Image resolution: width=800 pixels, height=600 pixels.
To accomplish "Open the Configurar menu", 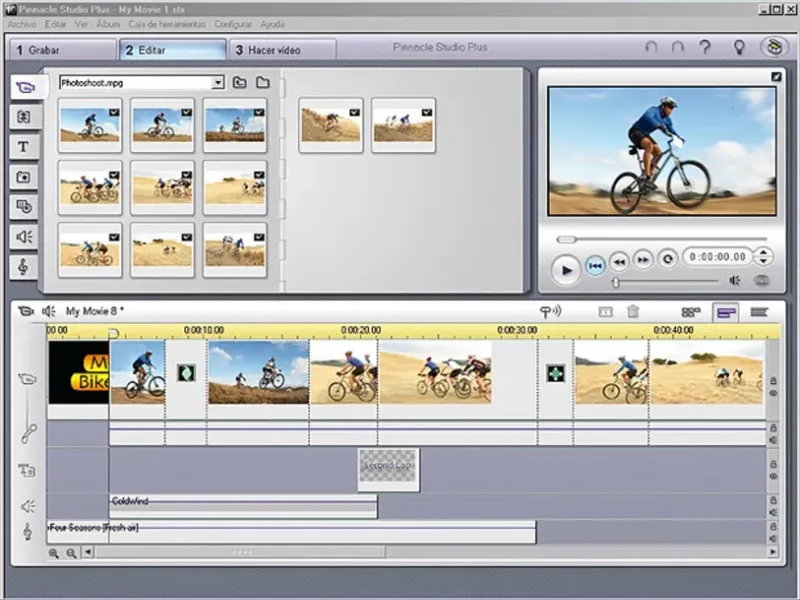I will [233, 23].
